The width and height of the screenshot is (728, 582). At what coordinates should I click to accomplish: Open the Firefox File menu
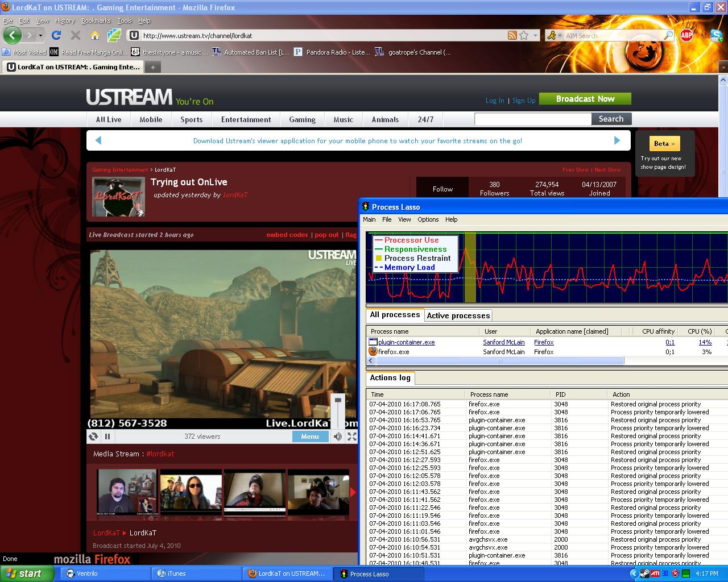(7, 20)
